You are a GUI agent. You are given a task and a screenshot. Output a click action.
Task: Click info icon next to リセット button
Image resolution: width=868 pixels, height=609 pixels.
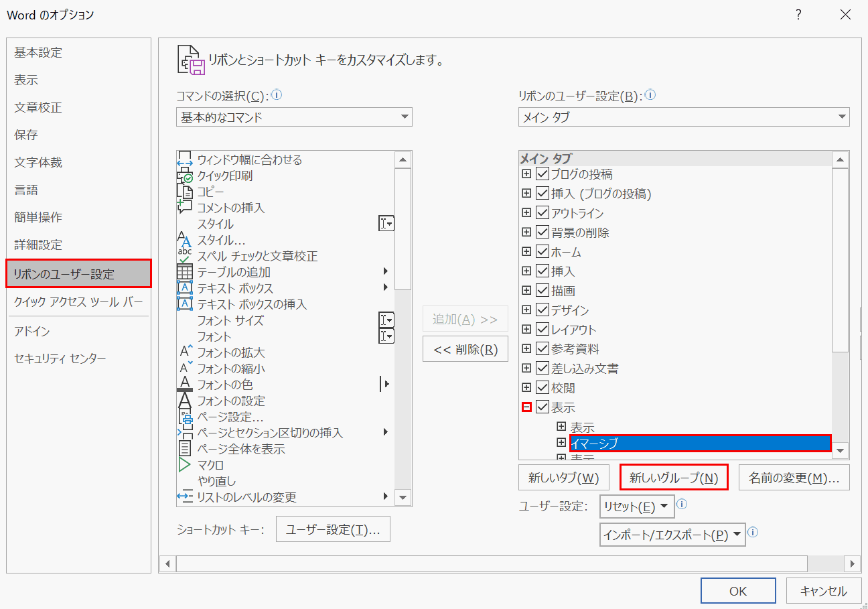coord(682,504)
